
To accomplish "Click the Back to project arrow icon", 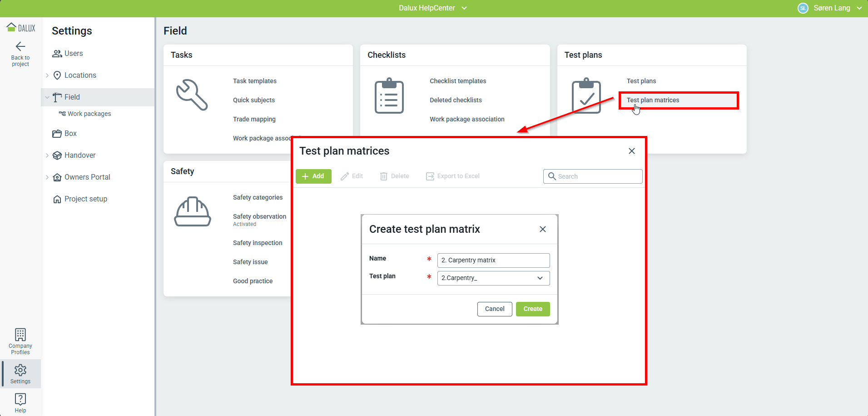I will (20, 46).
